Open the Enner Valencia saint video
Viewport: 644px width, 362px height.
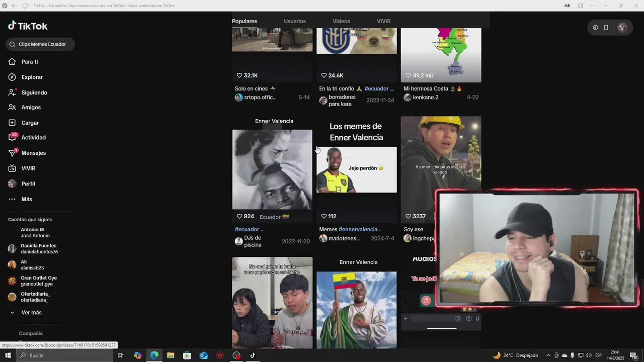(357, 303)
